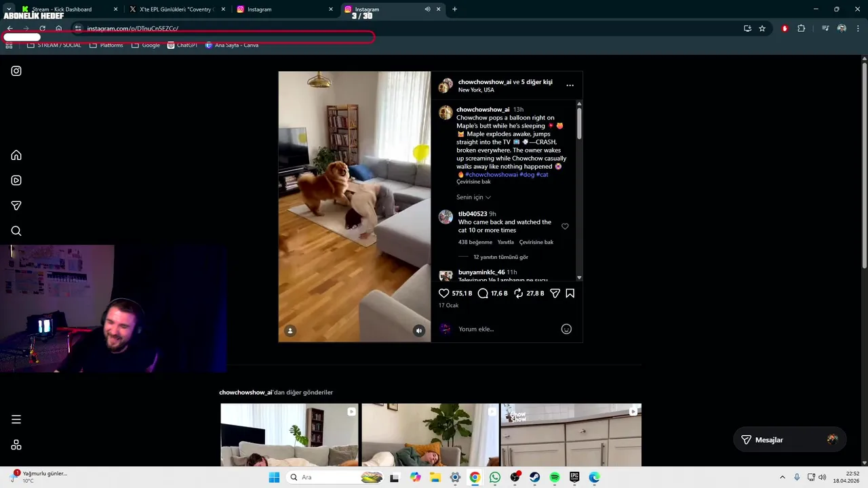Click the New York, USA location
Image resolution: width=868 pixels, height=488 pixels.
click(x=476, y=90)
